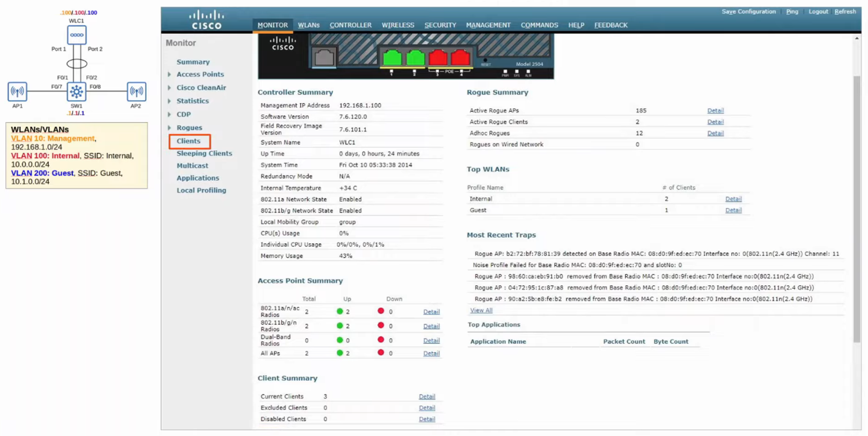Select the AP1 access point icon
This screenshot has height=436, width=868.
[x=17, y=91]
